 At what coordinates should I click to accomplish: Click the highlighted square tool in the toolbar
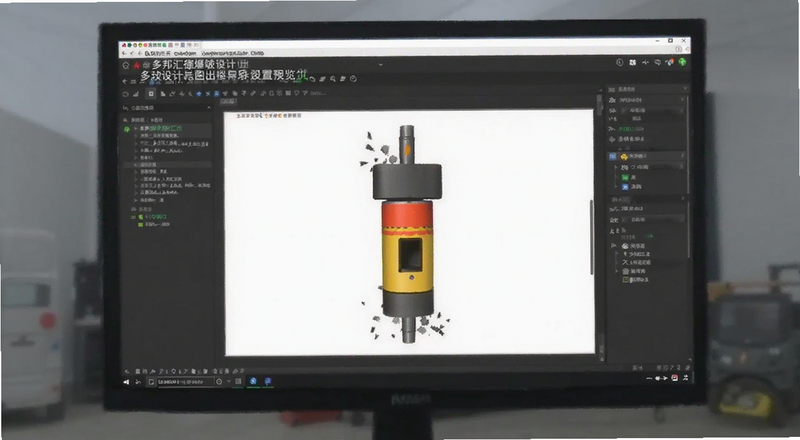(x=151, y=93)
